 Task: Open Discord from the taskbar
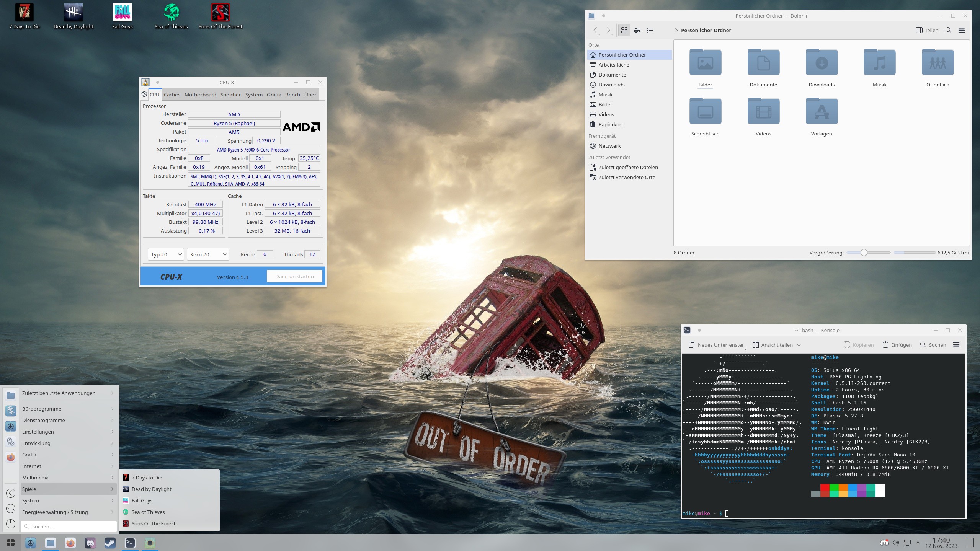point(90,543)
